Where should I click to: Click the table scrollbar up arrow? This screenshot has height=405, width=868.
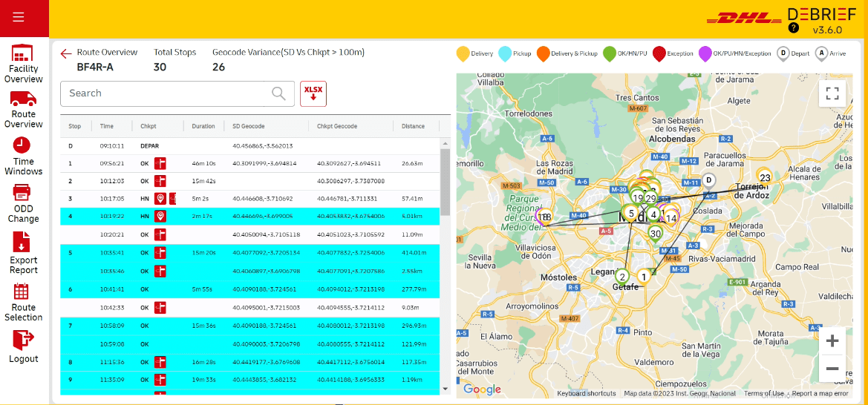coord(445,142)
